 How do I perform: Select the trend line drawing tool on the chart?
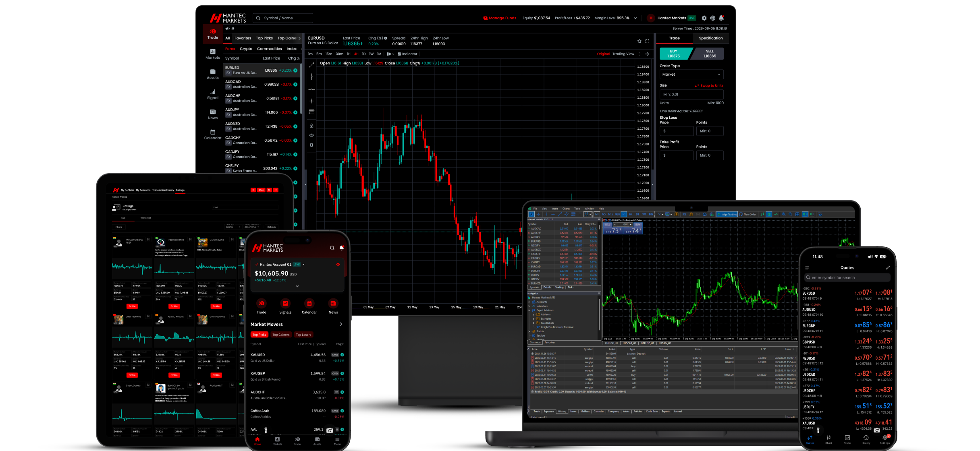[311, 65]
